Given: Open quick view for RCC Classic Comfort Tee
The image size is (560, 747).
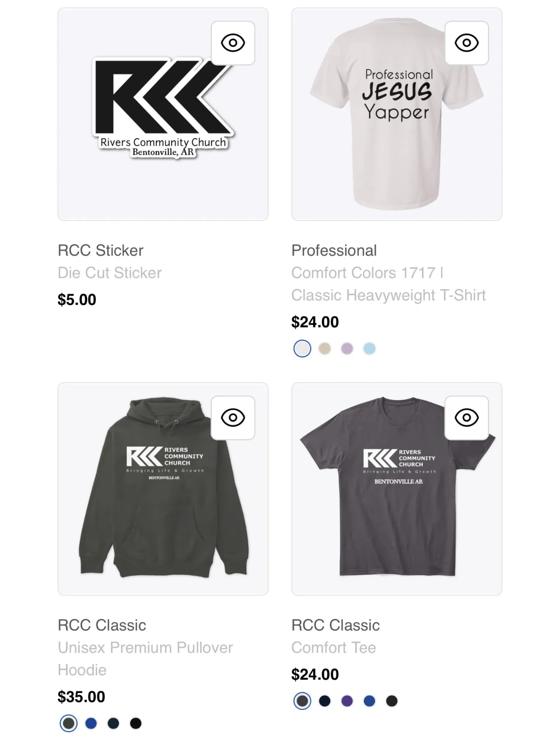Looking at the screenshot, I should 467,418.
